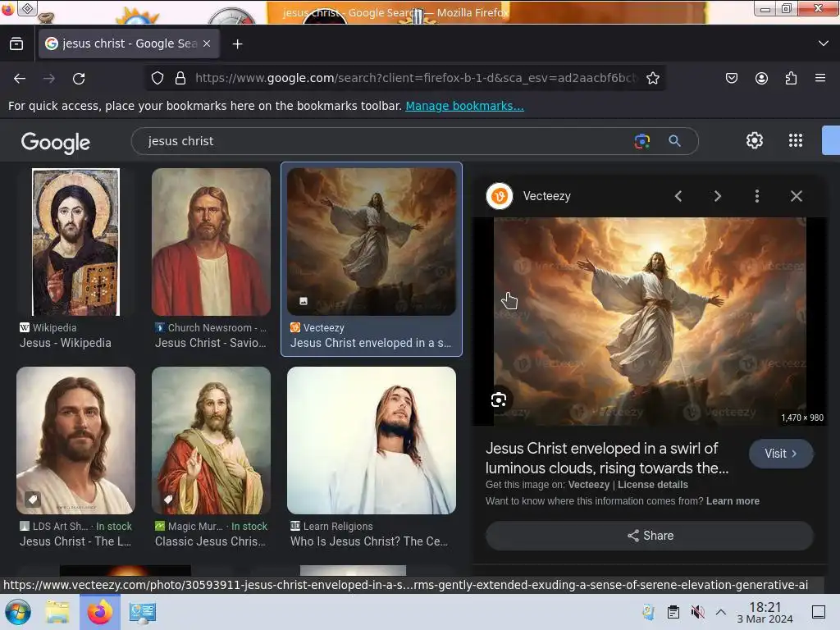
Task: Open Learn more link
Action: click(733, 501)
